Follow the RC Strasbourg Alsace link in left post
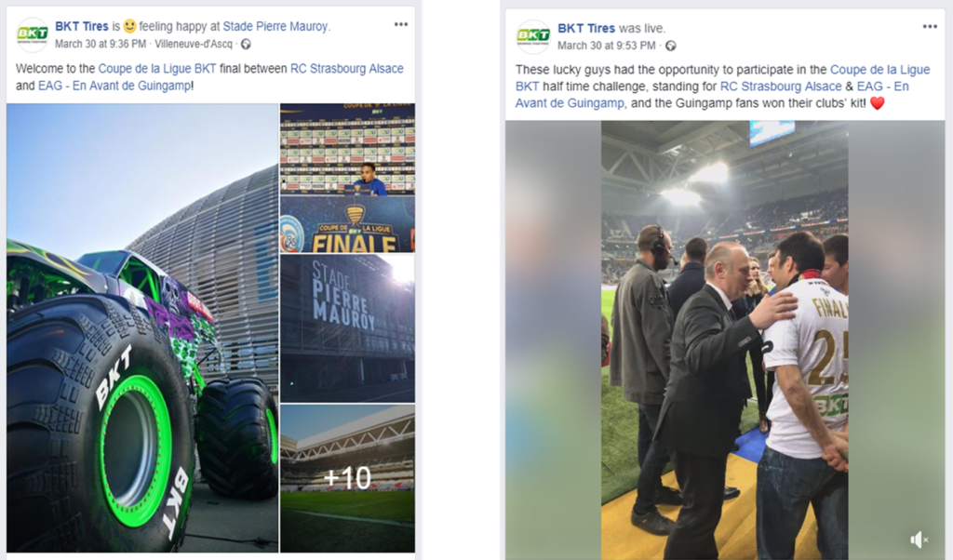 tap(346, 69)
